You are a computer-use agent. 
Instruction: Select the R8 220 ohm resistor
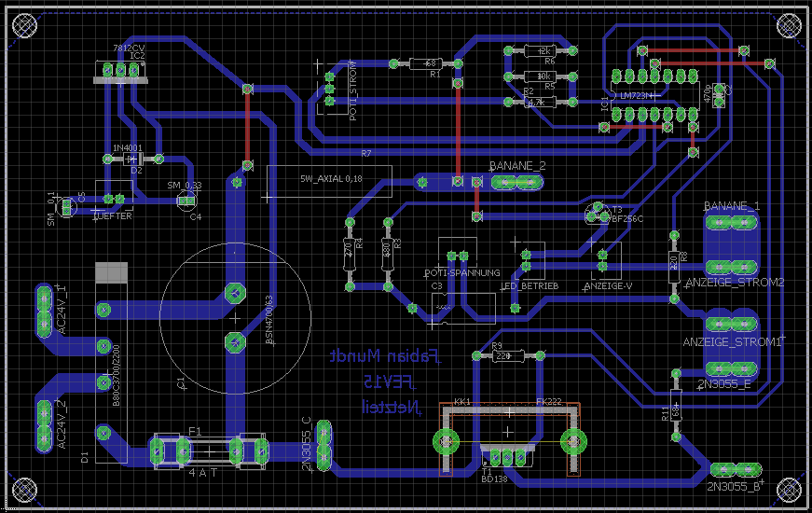pos(674,267)
